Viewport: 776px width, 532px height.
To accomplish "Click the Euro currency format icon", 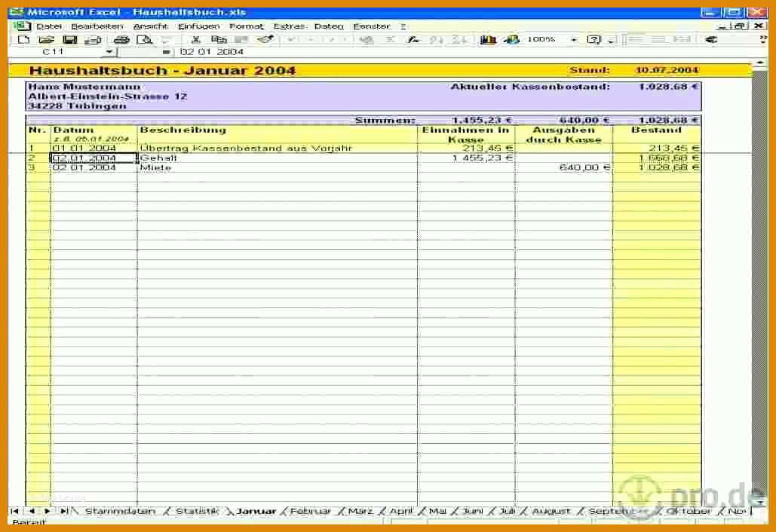I will [x=711, y=39].
